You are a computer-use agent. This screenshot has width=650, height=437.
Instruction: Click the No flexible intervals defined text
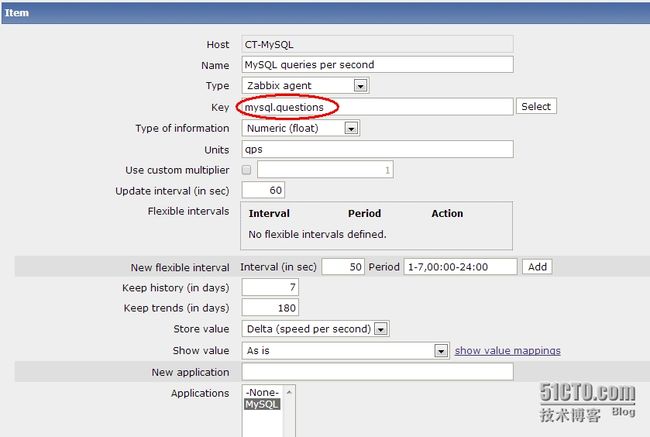317,234
